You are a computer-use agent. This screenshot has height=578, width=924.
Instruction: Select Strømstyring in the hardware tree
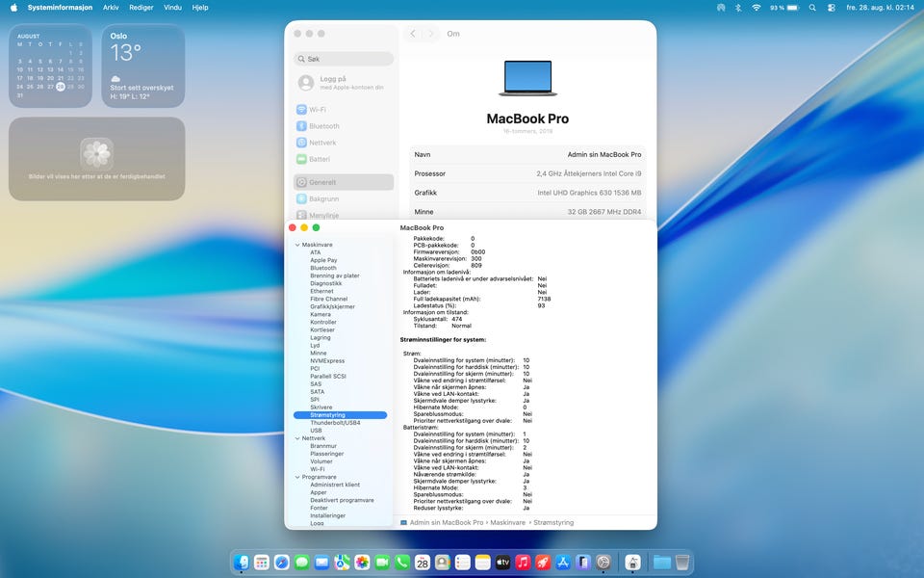coord(340,415)
